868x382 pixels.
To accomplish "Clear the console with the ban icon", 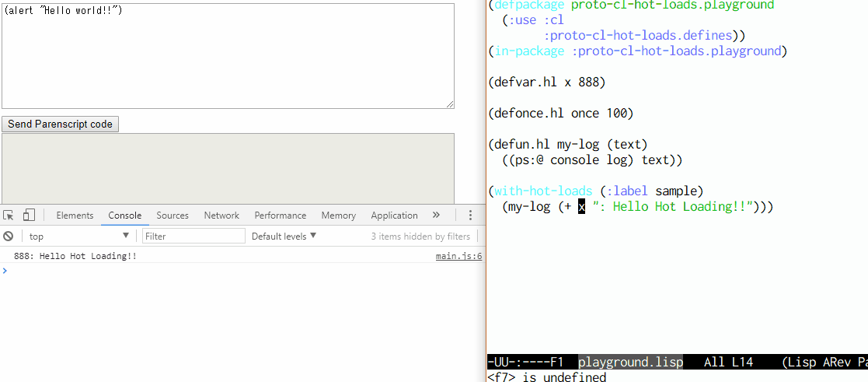I will (x=9, y=237).
